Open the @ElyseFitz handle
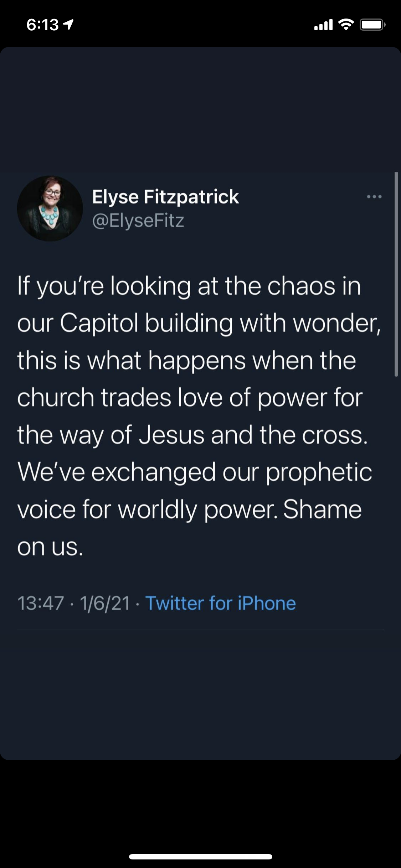Viewport: 401px width, 868px height. (x=138, y=221)
